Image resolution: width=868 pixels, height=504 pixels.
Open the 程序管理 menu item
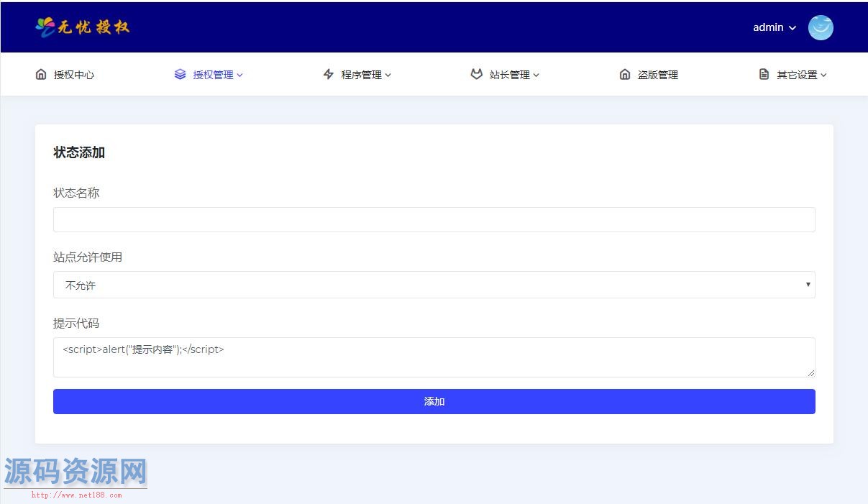[357, 74]
